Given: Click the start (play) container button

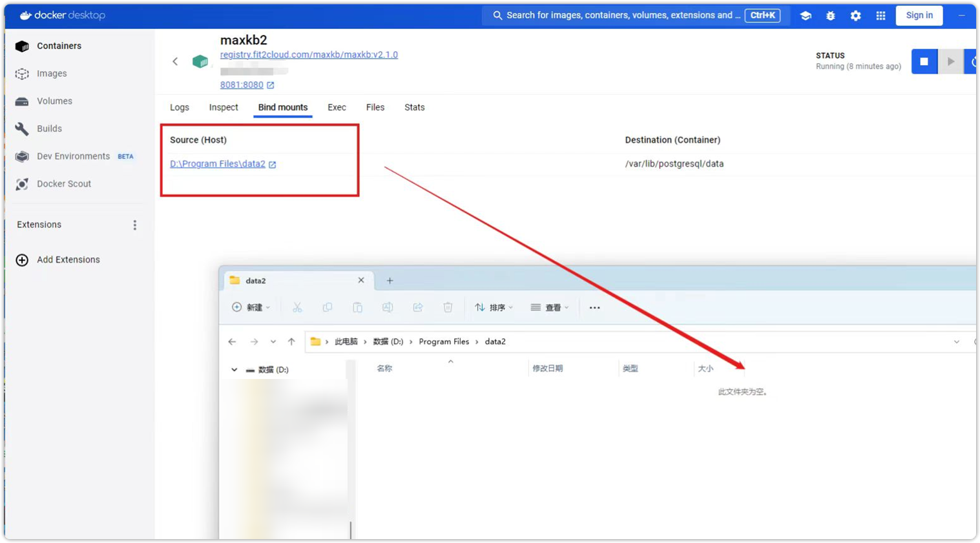Looking at the screenshot, I should pos(950,61).
